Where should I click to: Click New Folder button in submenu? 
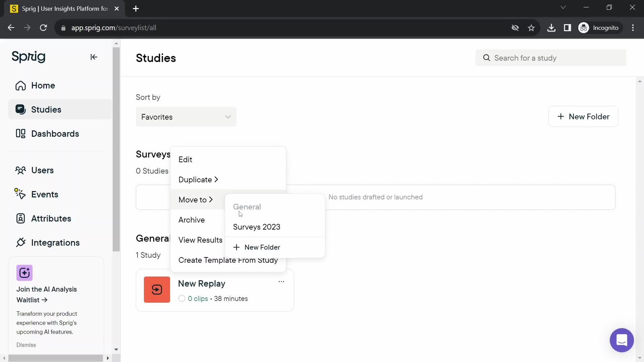(257, 247)
